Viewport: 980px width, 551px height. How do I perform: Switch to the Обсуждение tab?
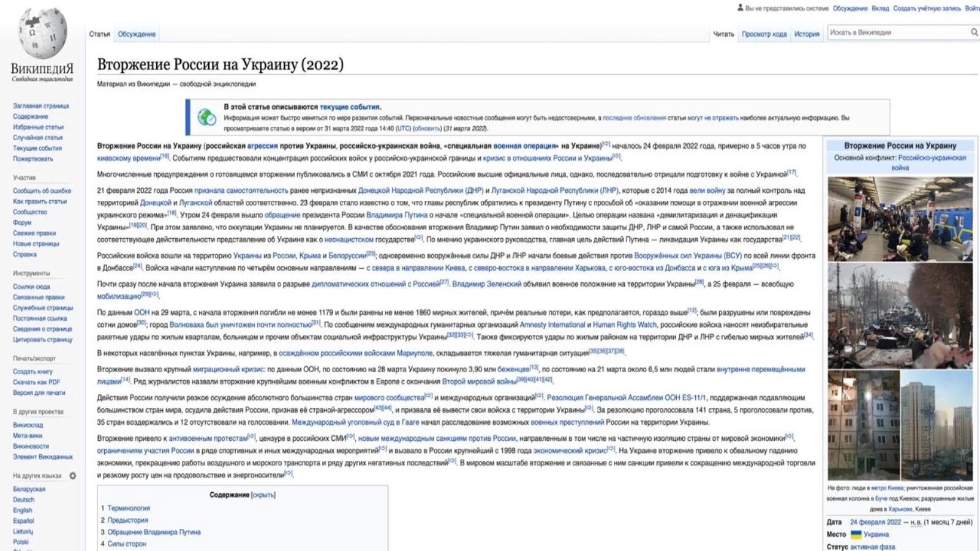click(137, 34)
